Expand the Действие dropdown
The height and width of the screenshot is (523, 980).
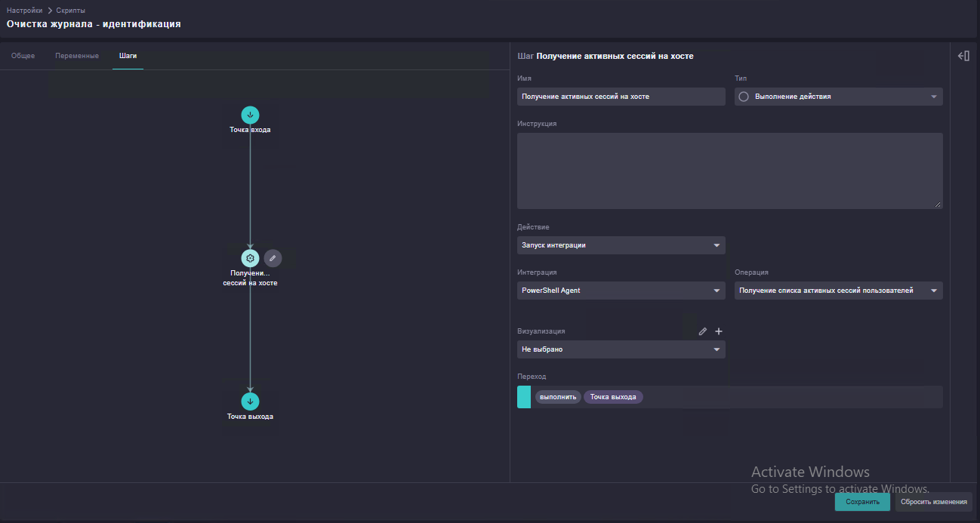click(x=621, y=245)
